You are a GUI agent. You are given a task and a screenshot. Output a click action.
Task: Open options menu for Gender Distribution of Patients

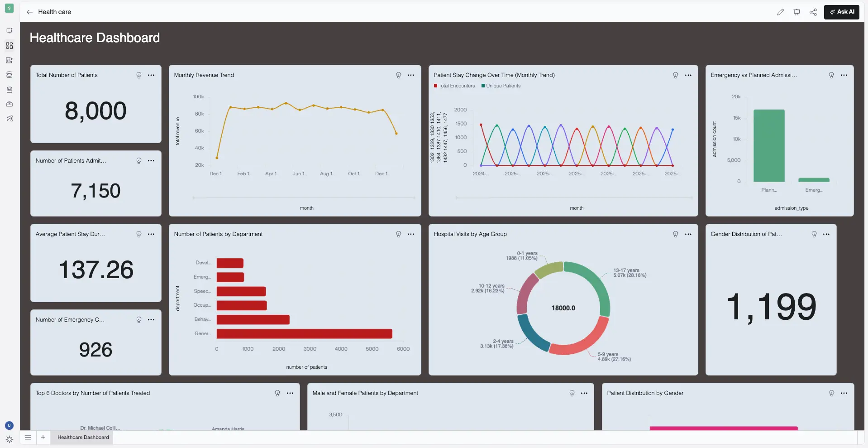click(826, 234)
